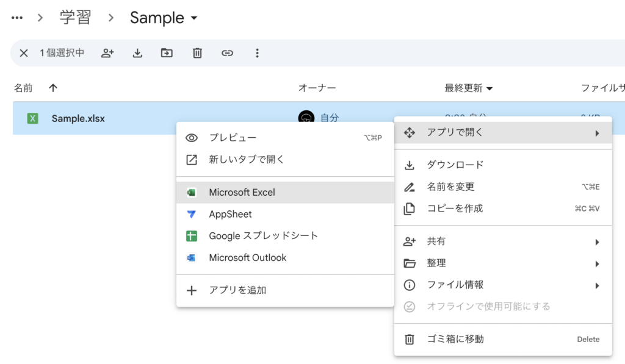Open the 学習 breadcrumb folder
Image resolution: width=625 pixels, height=364 pixels.
[75, 18]
